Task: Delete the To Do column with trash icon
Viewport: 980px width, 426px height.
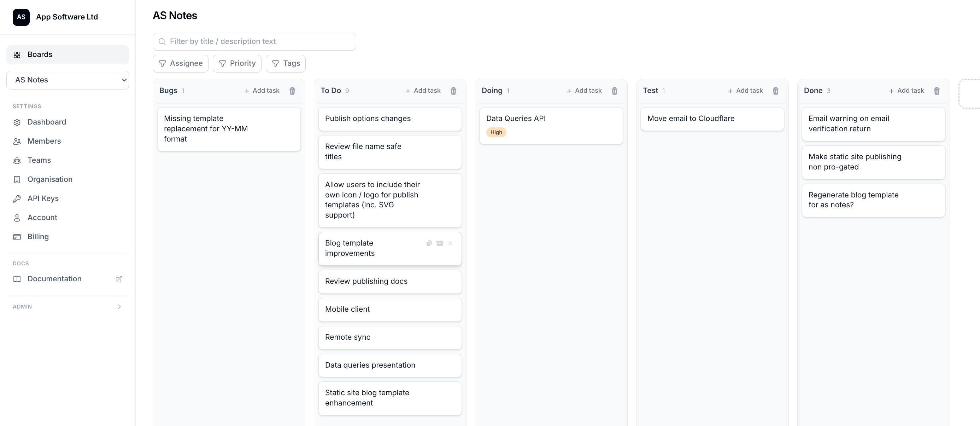Action: pyautogui.click(x=453, y=91)
